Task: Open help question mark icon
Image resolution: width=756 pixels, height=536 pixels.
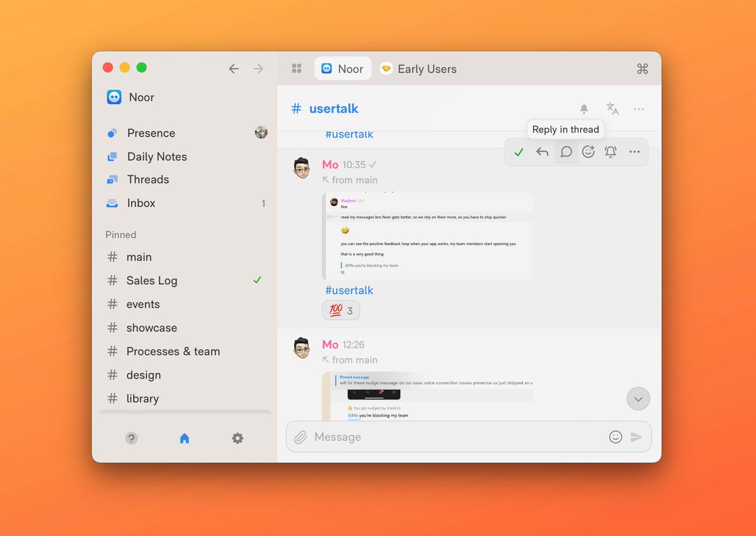Action: tap(131, 438)
